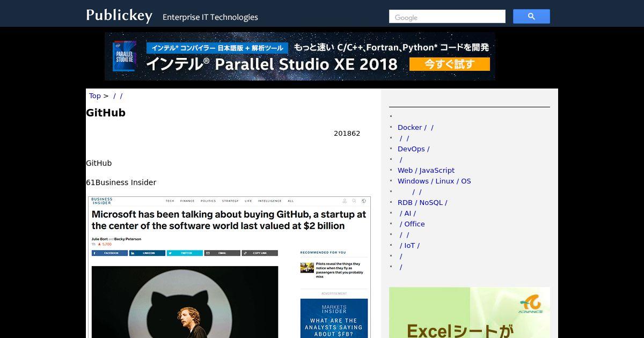Click the Copy Link button in screenshot

pos(260,253)
